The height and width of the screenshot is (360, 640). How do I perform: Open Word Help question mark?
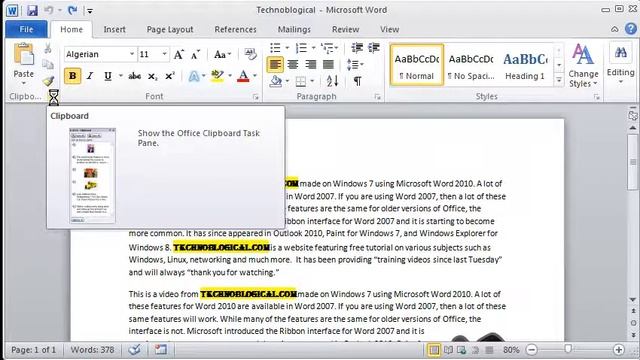(x=631, y=29)
